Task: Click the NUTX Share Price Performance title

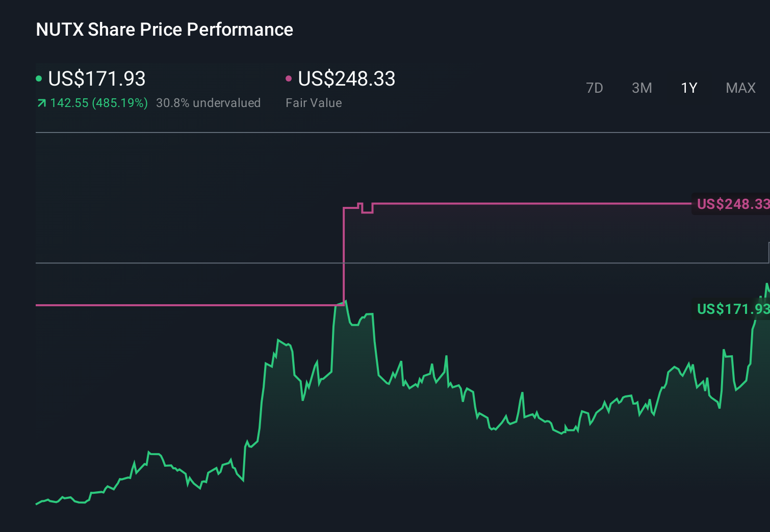Action: 164,29
